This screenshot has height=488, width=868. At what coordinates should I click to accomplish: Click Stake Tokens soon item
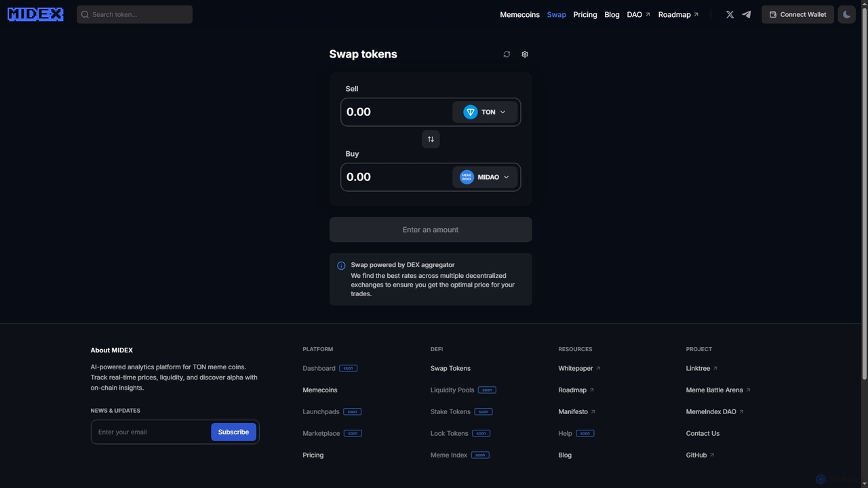(462, 411)
